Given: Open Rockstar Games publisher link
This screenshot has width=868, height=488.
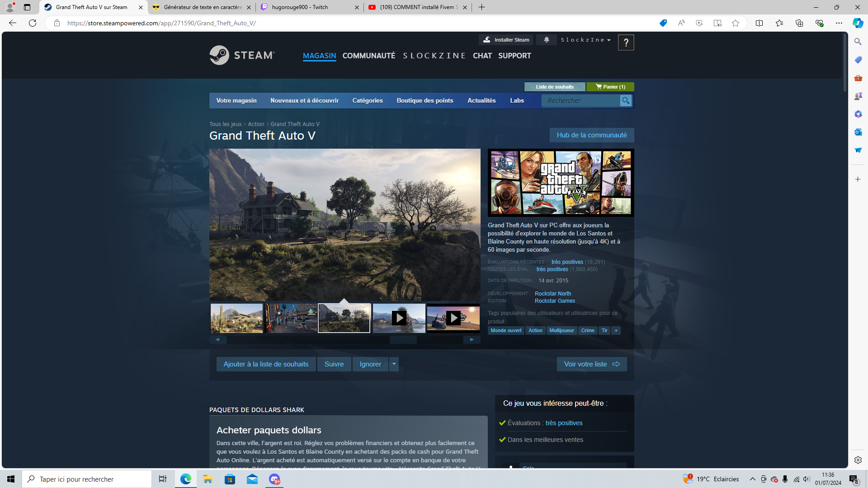Looking at the screenshot, I should 555,301.
